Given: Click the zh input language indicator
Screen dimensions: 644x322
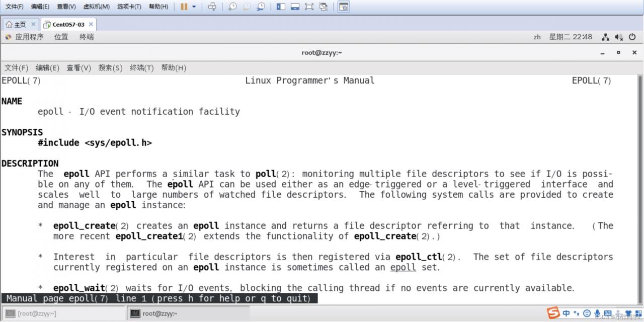Looking at the screenshot, I should 537,37.
